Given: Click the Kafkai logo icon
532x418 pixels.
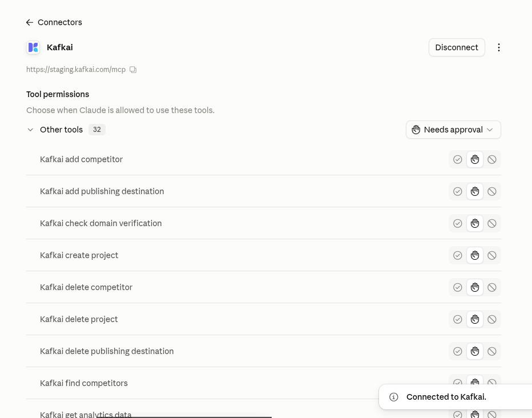Looking at the screenshot, I should click(33, 47).
